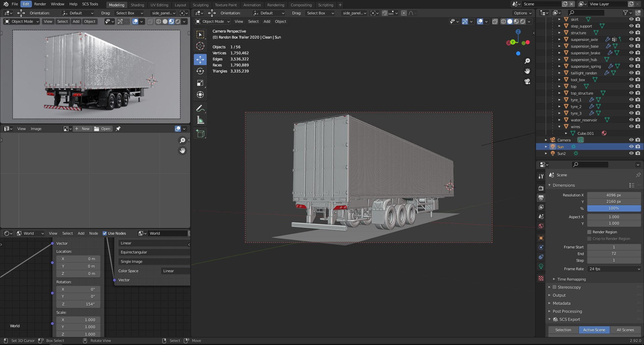Open the View Layer properties tab

(541, 207)
